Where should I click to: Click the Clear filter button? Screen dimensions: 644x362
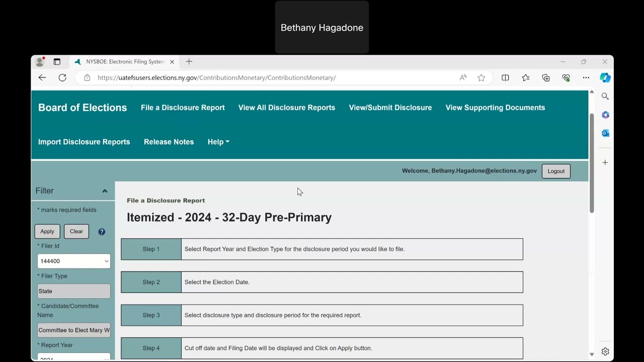[x=76, y=231]
